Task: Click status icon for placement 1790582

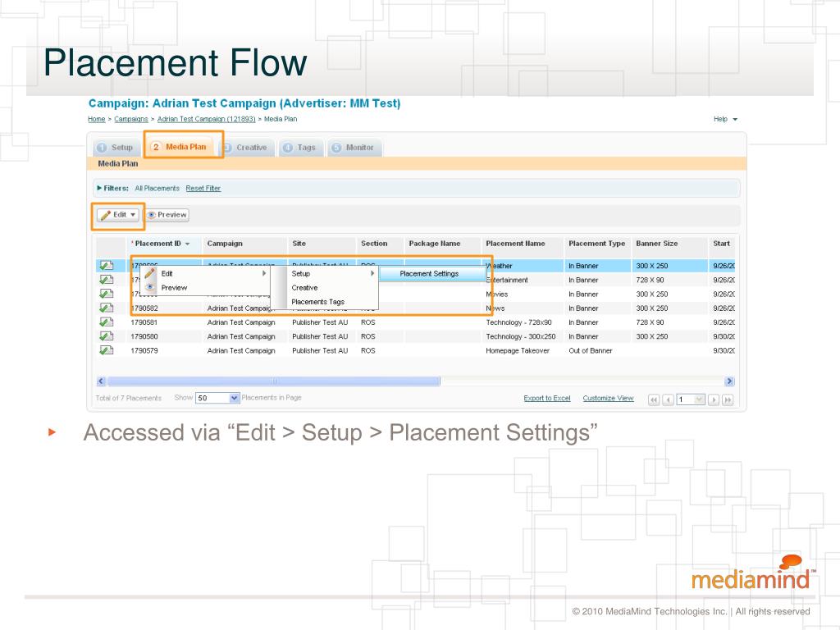Action: 107,308
